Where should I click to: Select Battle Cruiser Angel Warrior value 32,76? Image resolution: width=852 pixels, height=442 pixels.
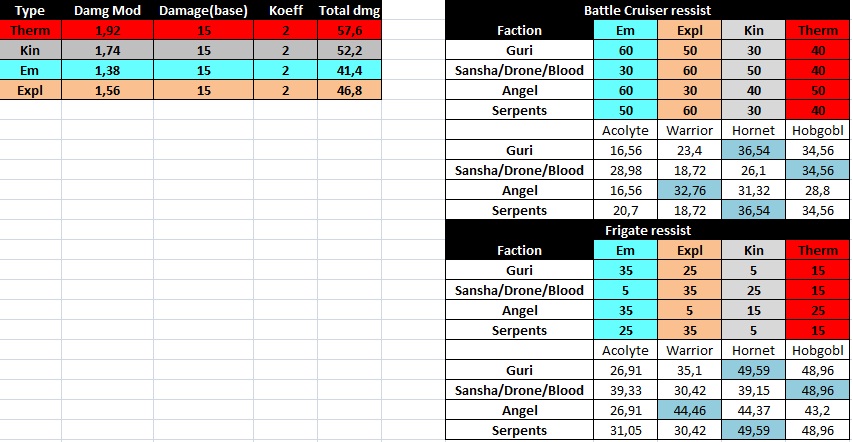point(690,191)
